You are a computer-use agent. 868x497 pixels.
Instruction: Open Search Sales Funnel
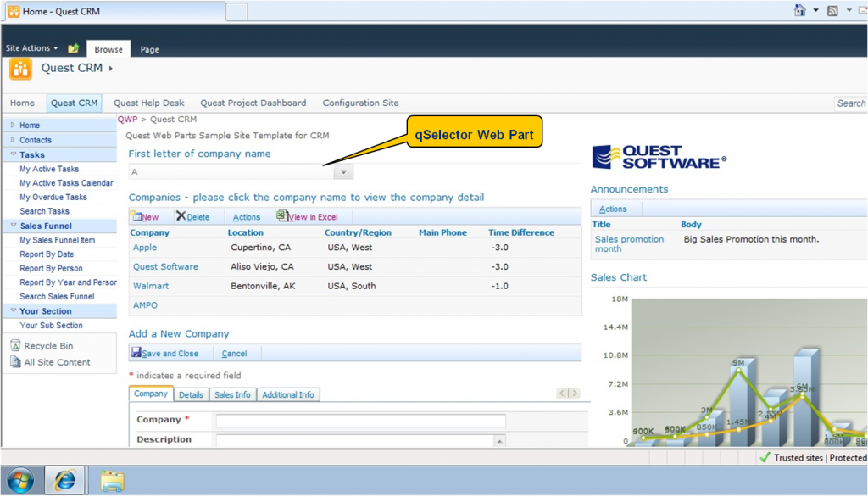click(57, 297)
